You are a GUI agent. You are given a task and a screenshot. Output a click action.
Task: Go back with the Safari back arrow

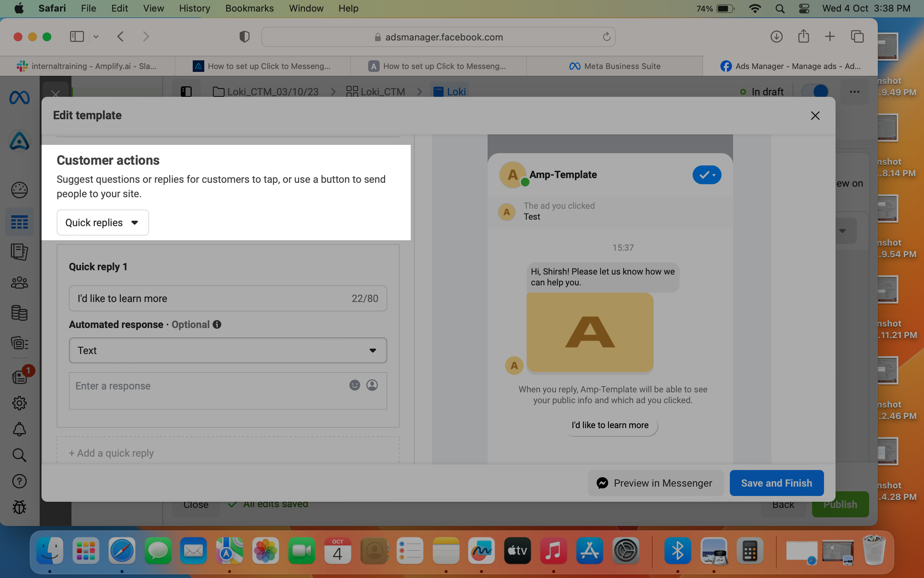point(121,37)
